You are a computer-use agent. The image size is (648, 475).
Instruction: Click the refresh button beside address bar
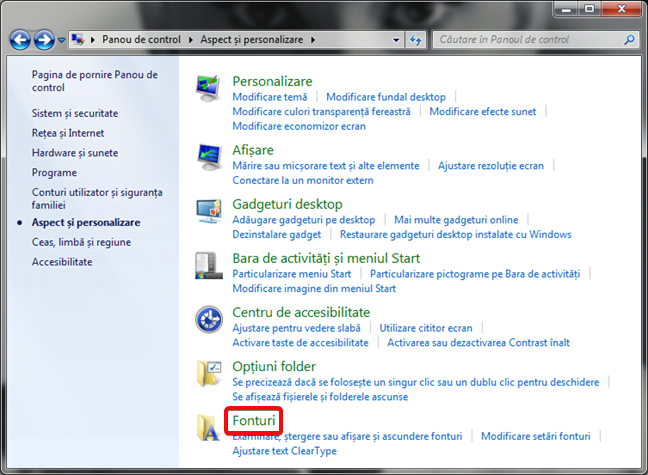[415, 40]
